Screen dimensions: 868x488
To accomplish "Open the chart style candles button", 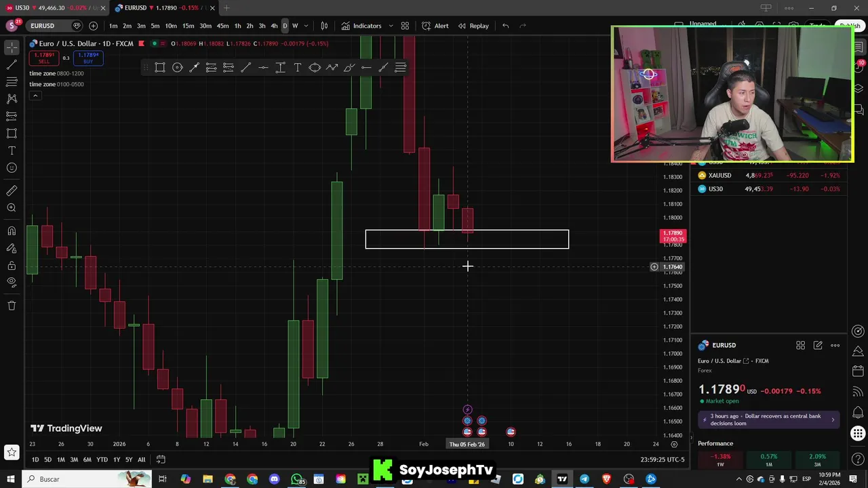I will (x=324, y=26).
